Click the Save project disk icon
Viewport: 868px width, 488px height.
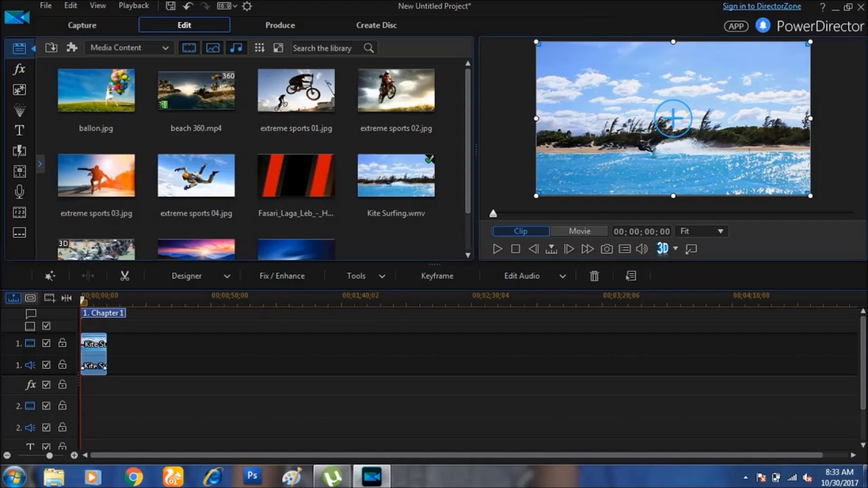point(170,6)
